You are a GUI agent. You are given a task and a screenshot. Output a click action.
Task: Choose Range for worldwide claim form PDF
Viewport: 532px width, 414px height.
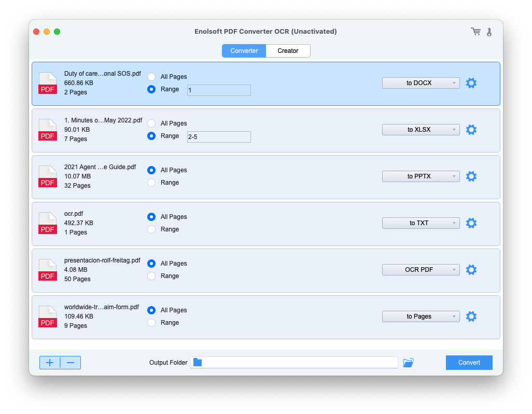click(x=151, y=323)
